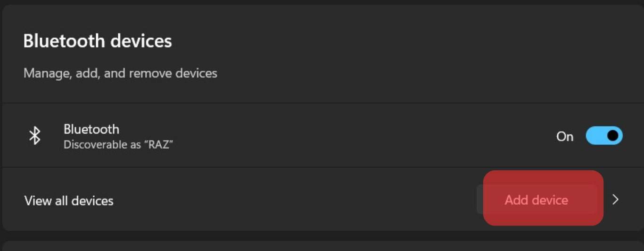
Task: Click the Bluetooth symbol icon
Action: point(34,136)
